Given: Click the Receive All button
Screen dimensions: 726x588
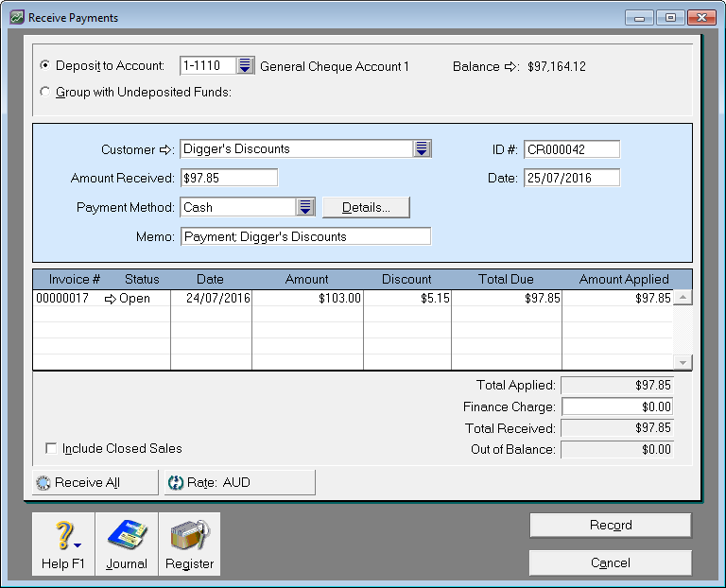Looking at the screenshot, I should pos(95,482).
